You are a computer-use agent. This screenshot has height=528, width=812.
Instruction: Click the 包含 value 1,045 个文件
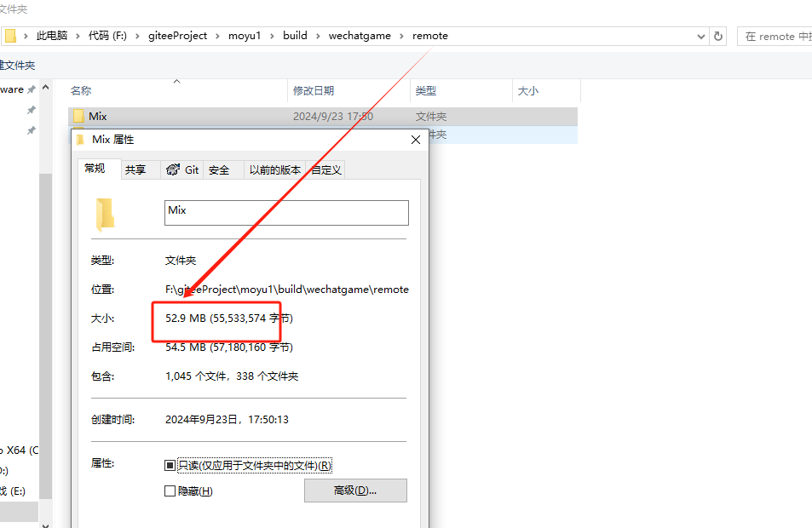(232, 376)
